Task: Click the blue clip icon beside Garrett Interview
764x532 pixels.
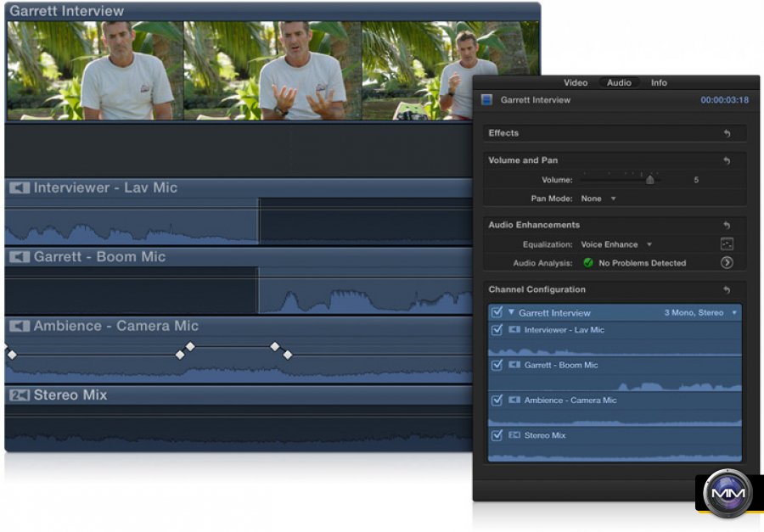Action: (486, 100)
